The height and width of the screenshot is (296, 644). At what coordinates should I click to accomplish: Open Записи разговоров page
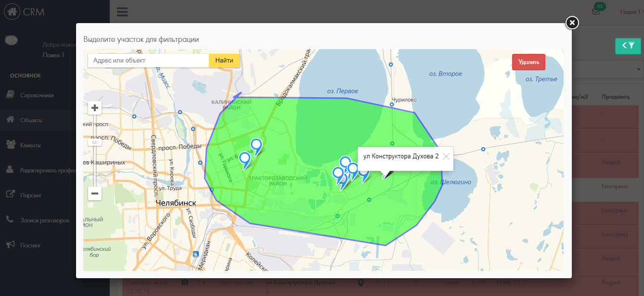[44, 220]
